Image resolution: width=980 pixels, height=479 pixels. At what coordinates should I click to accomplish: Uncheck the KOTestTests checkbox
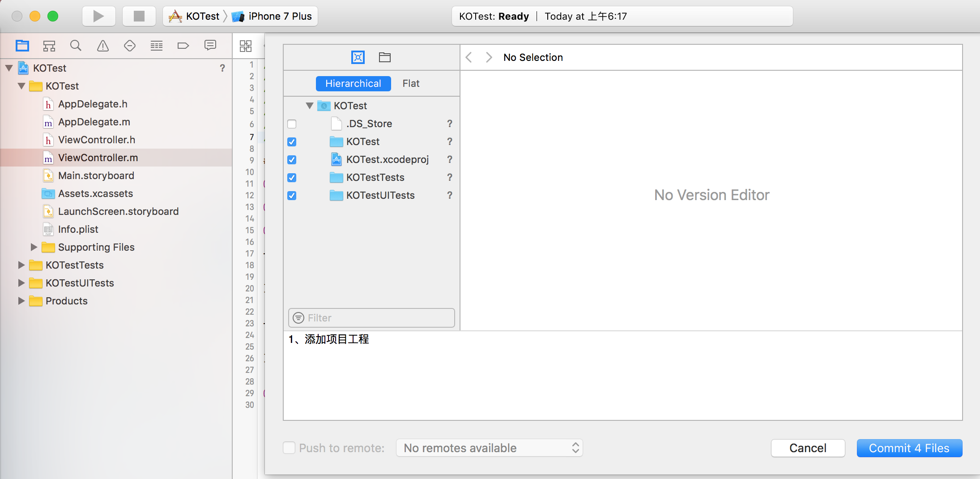pos(292,178)
